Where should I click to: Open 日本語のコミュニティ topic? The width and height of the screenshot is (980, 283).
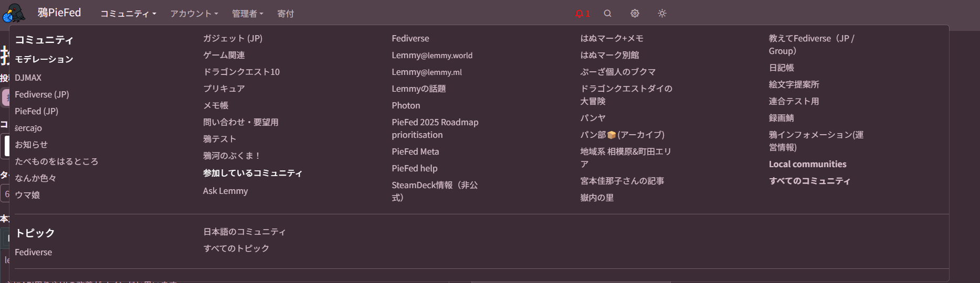pos(245,232)
